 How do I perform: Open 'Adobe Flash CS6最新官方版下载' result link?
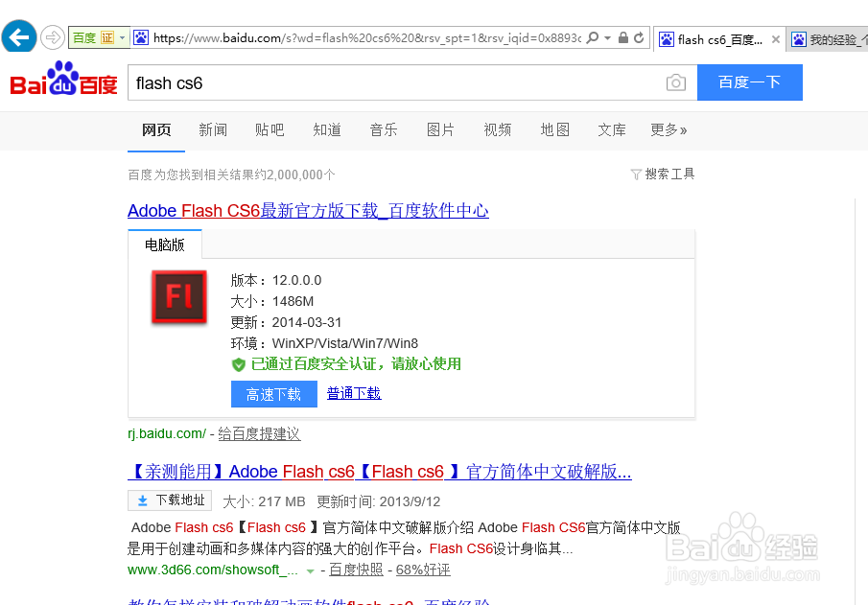point(308,211)
